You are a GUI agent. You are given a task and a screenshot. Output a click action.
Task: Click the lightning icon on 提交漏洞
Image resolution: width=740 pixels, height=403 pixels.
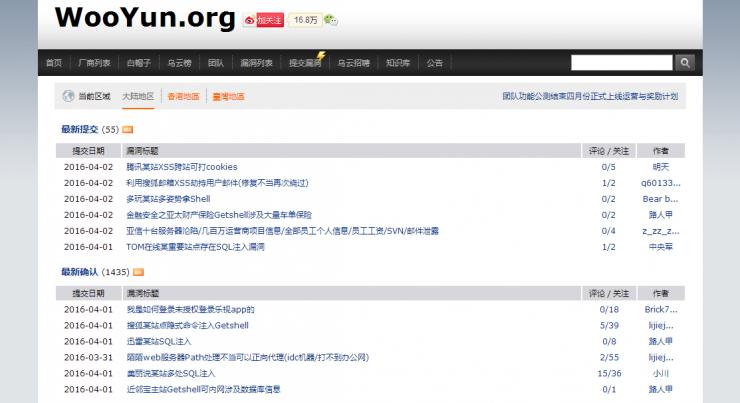click(x=320, y=55)
